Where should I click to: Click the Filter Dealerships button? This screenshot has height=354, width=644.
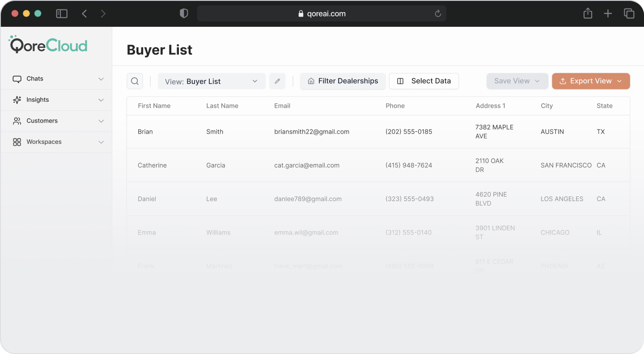343,81
